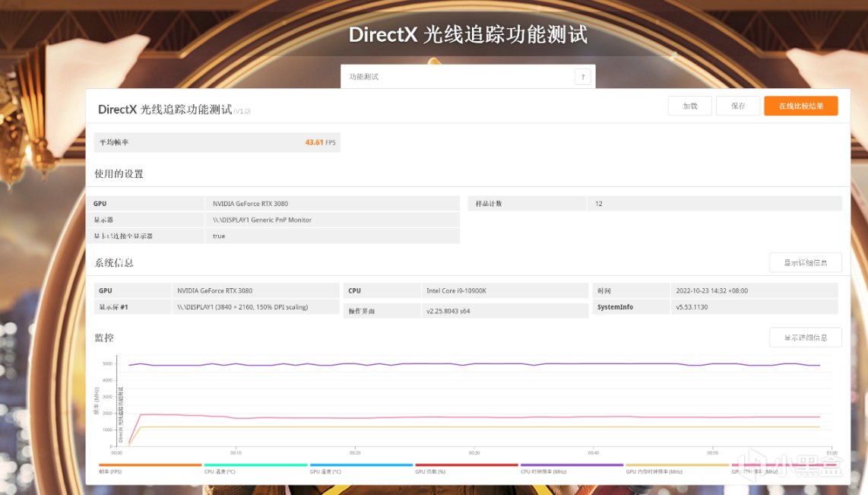Click the orange 在线比较结果 button

tap(801, 106)
